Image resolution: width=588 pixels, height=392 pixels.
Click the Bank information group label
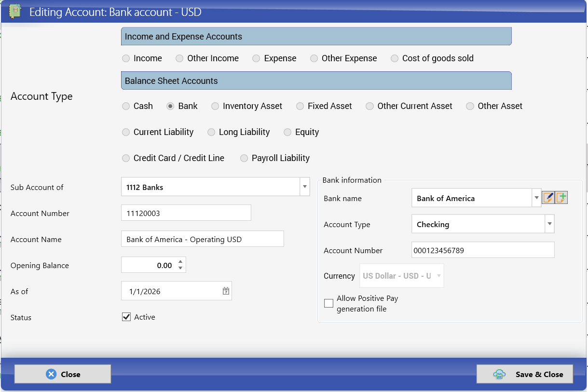tap(352, 180)
